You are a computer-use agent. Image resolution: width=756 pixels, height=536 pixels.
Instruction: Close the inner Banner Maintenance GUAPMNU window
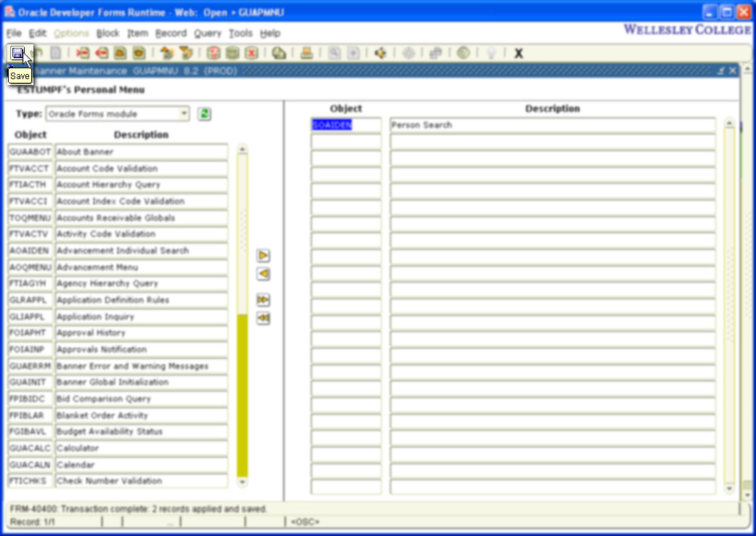(733, 70)
